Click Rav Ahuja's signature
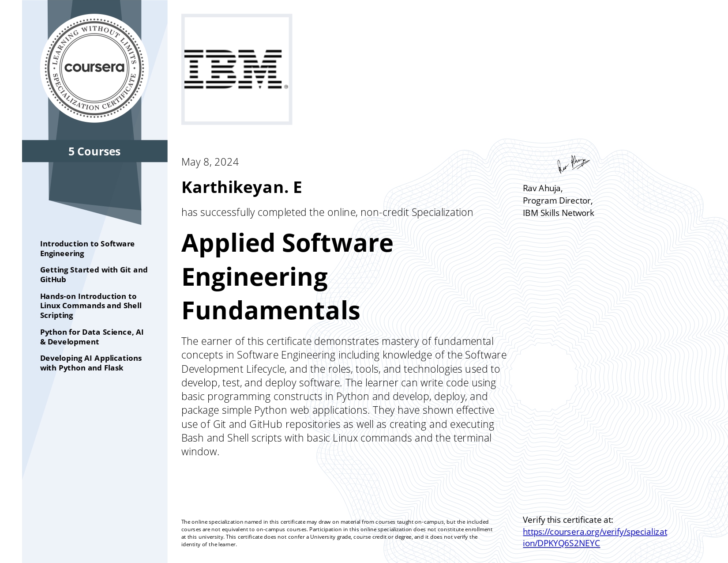Image resolution: width=728 pixels, height=563 pixels. (x=573, y=164)
